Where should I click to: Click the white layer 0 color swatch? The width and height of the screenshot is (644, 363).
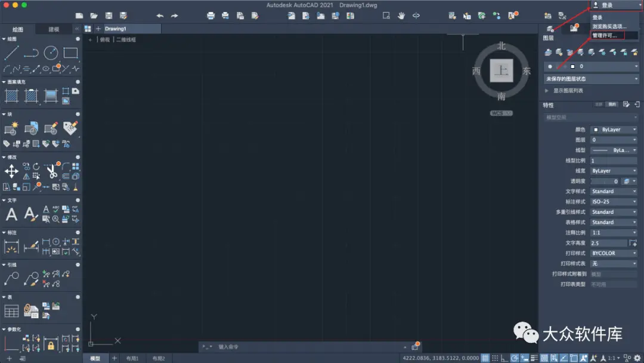(x=572, y=66)
